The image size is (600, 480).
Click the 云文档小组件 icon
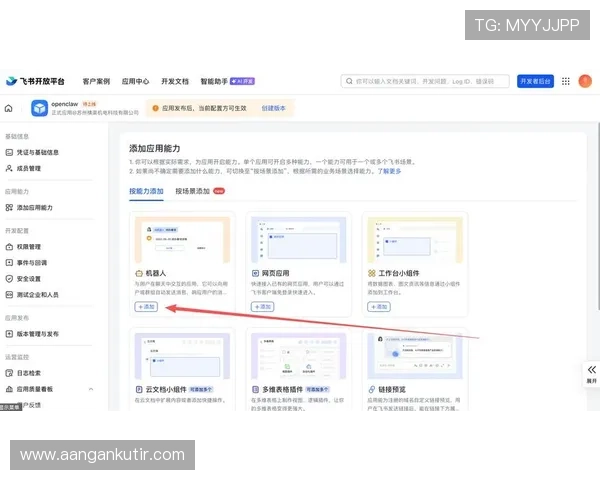(x=139, y=389)
